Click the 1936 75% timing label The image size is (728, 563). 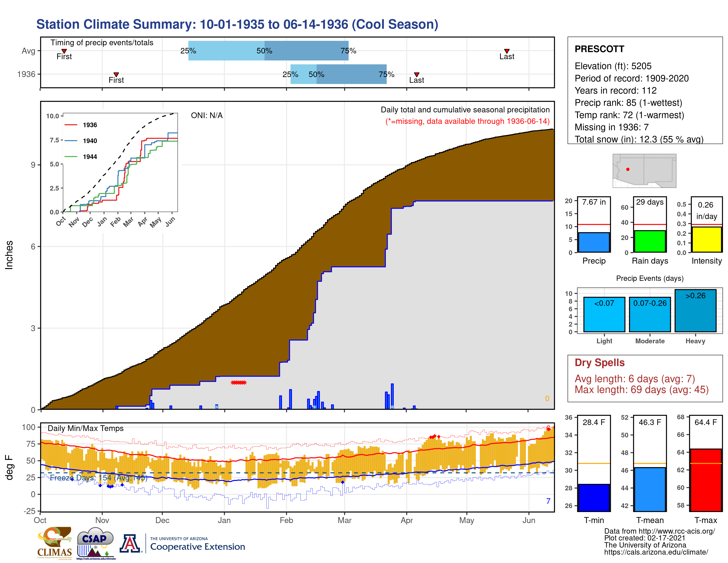point(387,74)
